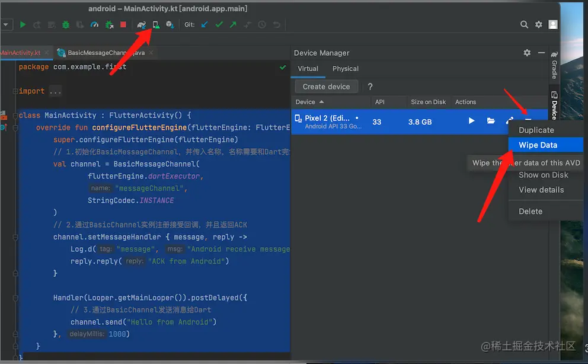
Task: Launch the Pixel 2 AVD with play icon
Action: coord(471,121)
